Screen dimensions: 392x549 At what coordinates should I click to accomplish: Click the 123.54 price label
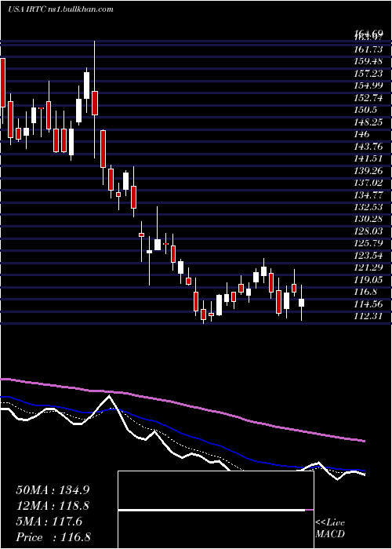click(368, 256)
